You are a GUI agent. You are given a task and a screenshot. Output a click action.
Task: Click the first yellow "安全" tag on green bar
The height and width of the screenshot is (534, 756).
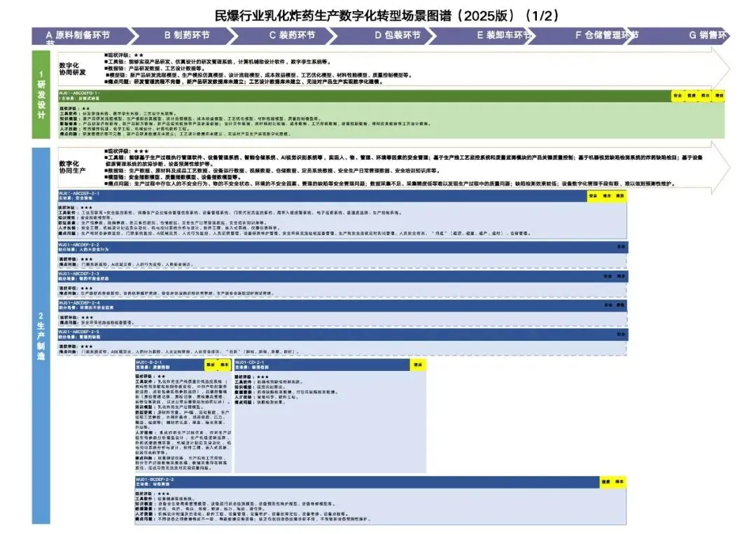tap(678, 95)
